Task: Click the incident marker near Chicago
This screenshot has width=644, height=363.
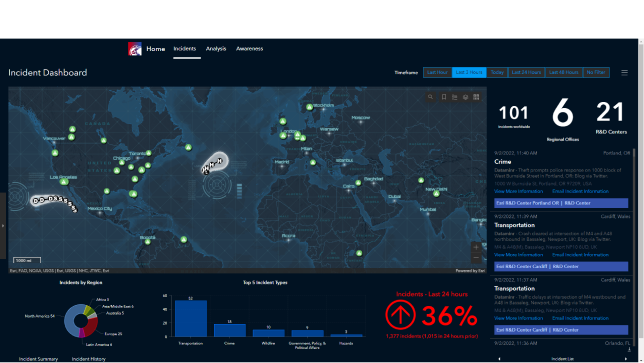Action: [122, 163]
